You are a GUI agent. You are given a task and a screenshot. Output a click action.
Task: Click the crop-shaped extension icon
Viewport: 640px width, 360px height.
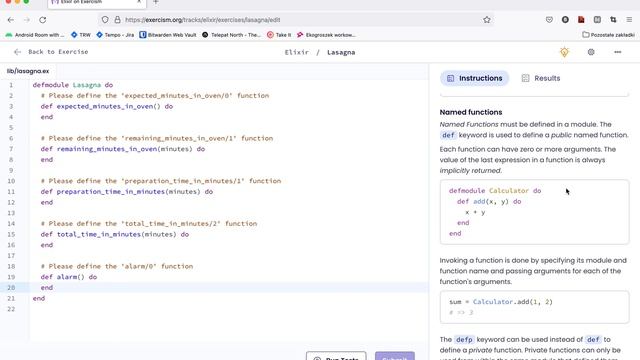pyautogui.click(x=613, y=20)
